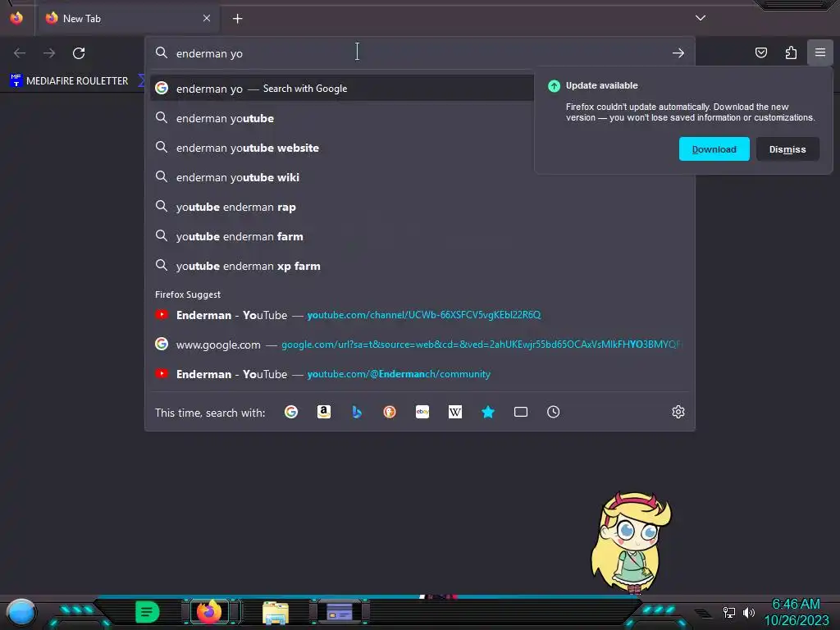This screenshot has width=840, height=630.
Task: Click the volume speaker tray icon
Action: tap(748, 612)
